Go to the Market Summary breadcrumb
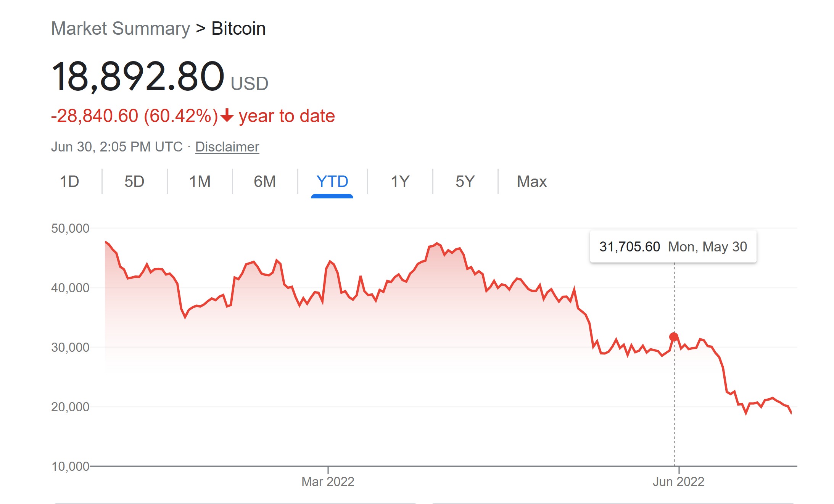 coord(121,29)
